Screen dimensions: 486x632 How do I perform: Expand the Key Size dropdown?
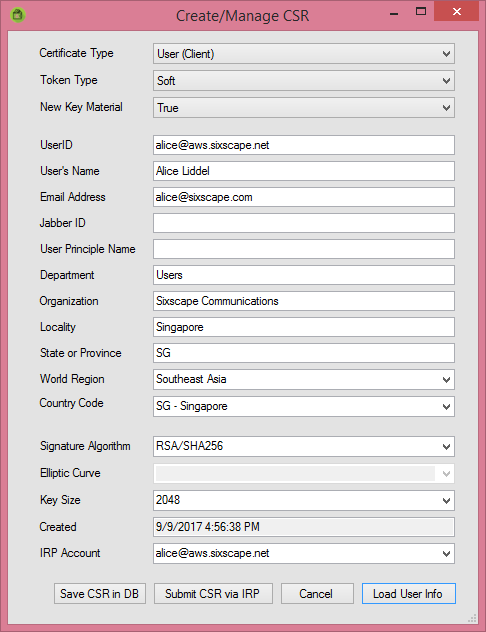click(x=304, y=500)
